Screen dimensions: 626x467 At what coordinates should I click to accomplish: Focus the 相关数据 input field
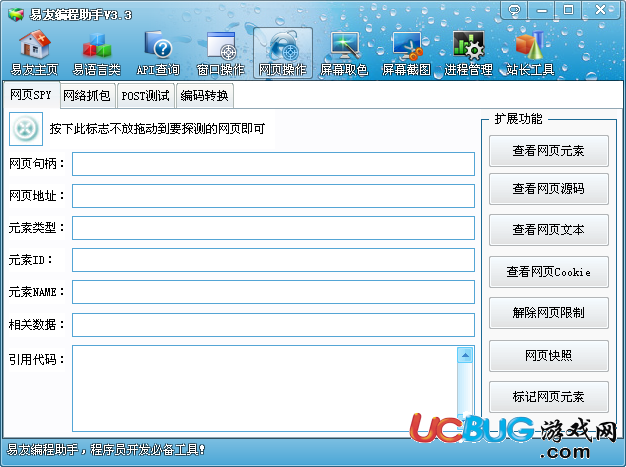273,325
